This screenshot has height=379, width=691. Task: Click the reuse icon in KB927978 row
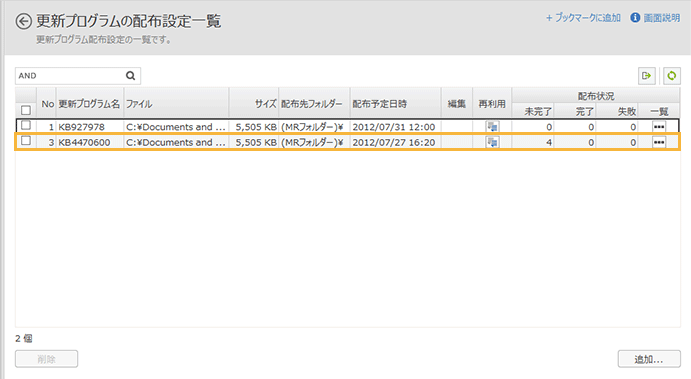[492, 127]
